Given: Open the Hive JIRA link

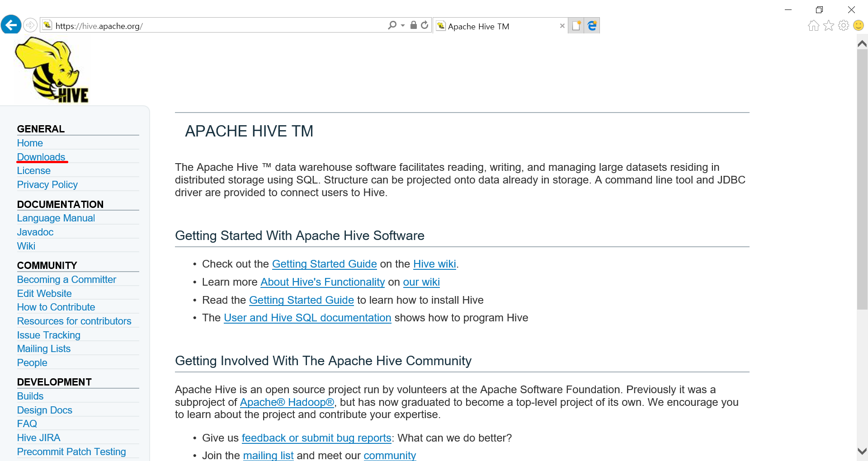Looking at the screenshot, I should (39, 438).
